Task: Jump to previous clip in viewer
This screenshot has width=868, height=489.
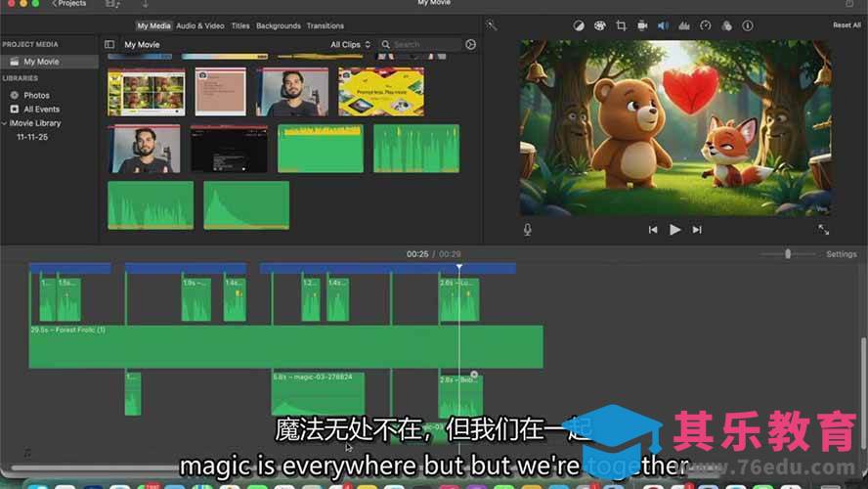Action: coord(653,229)
